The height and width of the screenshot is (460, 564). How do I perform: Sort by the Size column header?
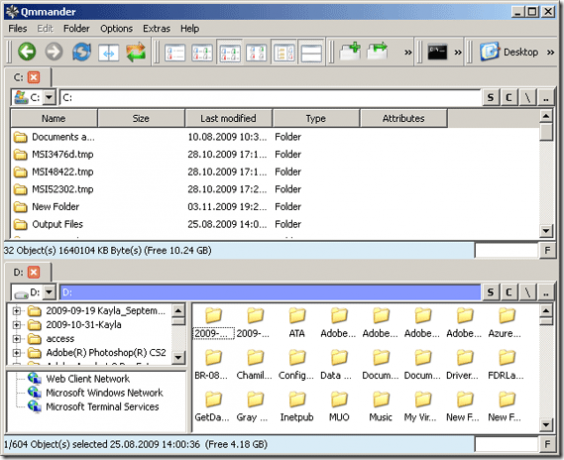[141, 118]
